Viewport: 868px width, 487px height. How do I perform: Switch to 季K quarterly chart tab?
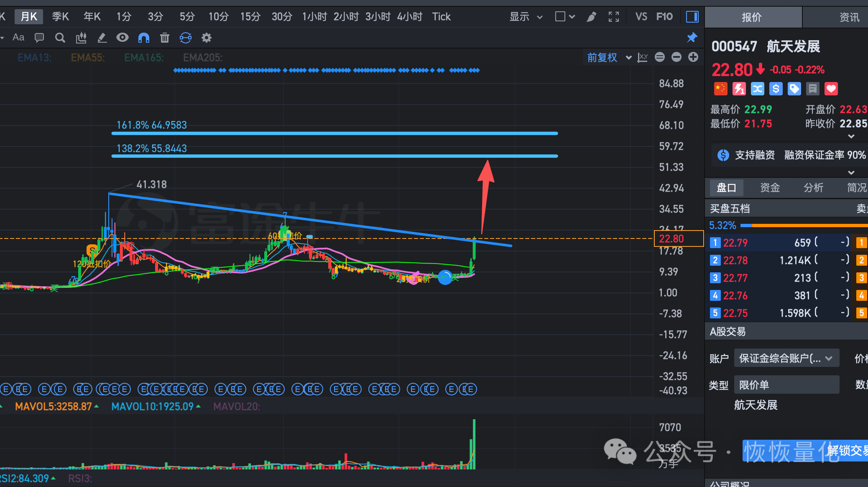point(60,17)
